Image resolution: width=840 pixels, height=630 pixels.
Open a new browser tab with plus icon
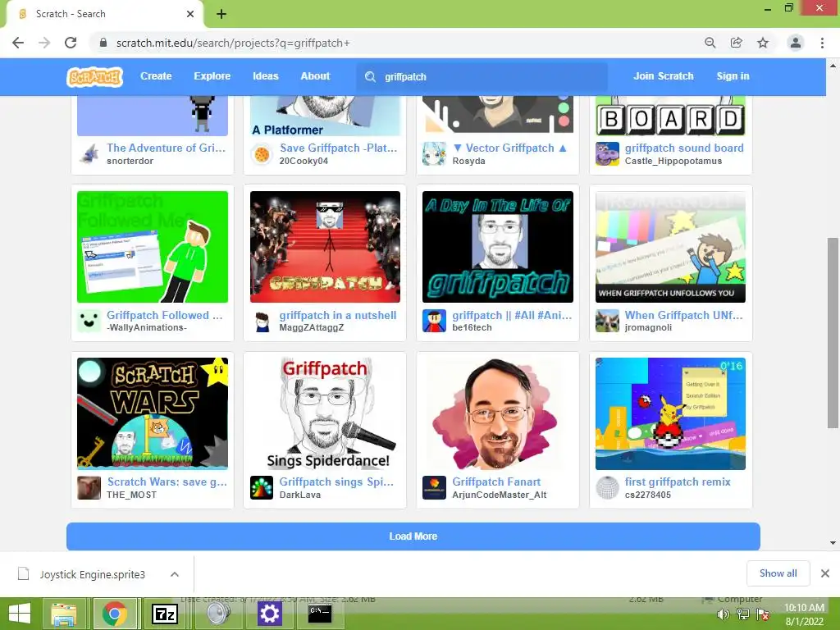[x=221, y=15]
